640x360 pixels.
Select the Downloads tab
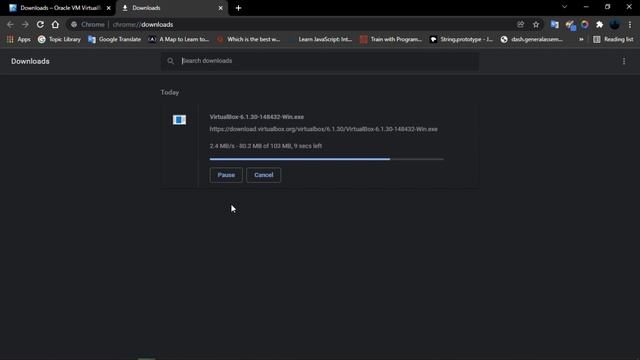pos(171,8)
